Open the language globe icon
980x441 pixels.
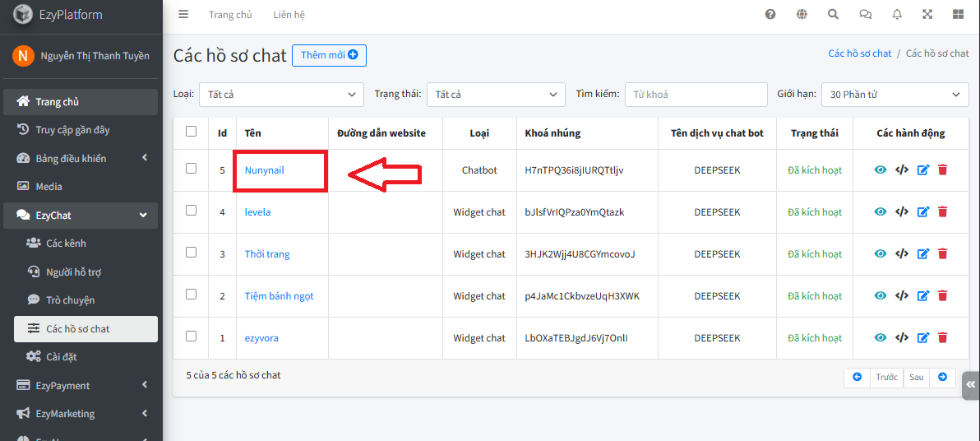[802, 14]
